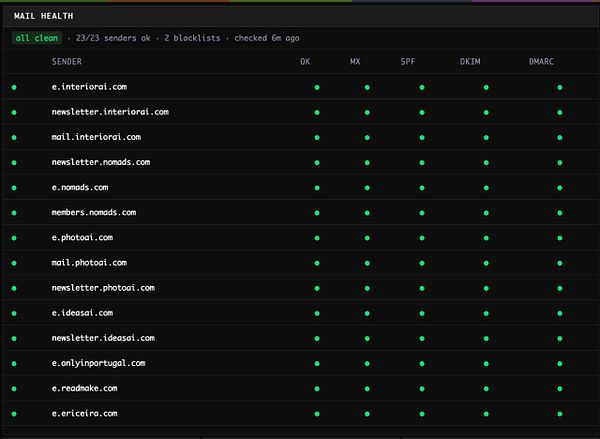
Task: Click the OK dot for e.readmake.com
Action: tap(317, 389)
